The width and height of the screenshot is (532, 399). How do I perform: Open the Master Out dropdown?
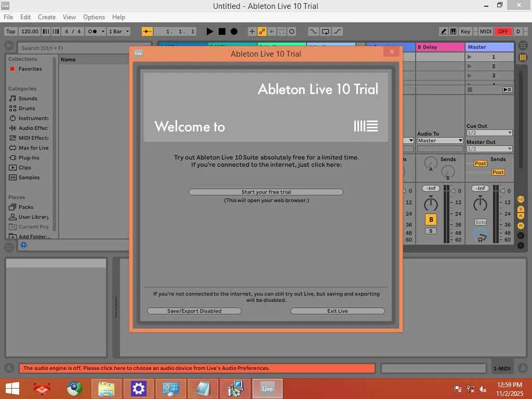489,149
